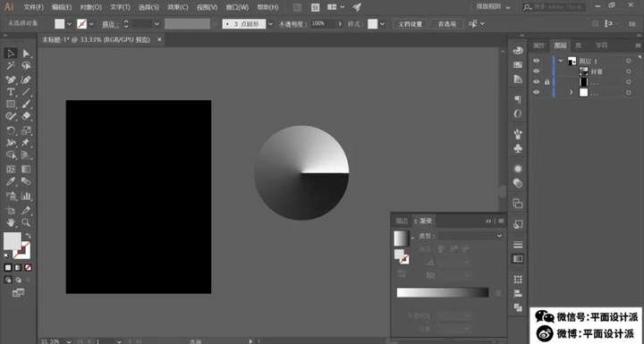This screenshot has height=344, width=644.
Task: Click the gradient slider bar in panel
Action: click(443, 292)
